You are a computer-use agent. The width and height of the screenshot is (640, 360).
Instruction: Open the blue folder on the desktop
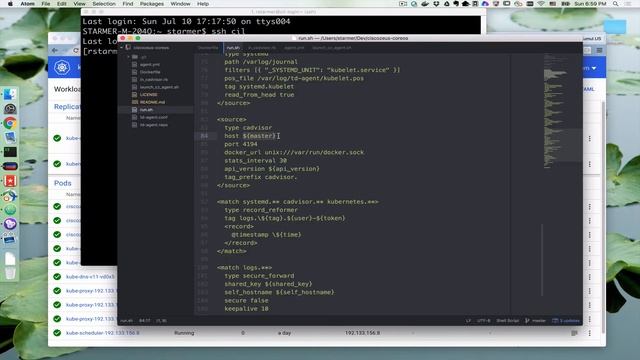[x=615, y=27]
